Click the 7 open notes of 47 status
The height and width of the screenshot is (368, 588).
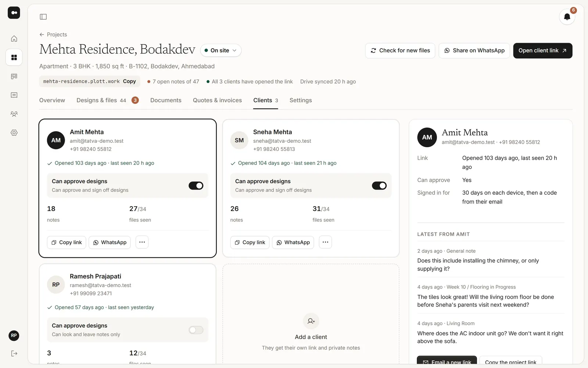(x=173, y=82)
